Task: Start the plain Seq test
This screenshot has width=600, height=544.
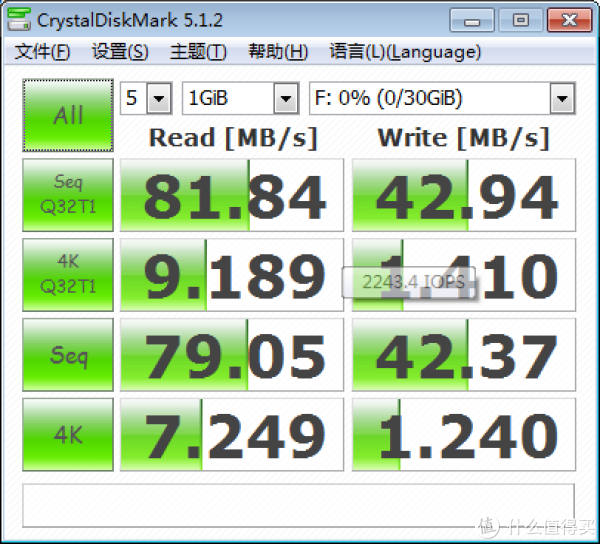Action: [68, 355]
